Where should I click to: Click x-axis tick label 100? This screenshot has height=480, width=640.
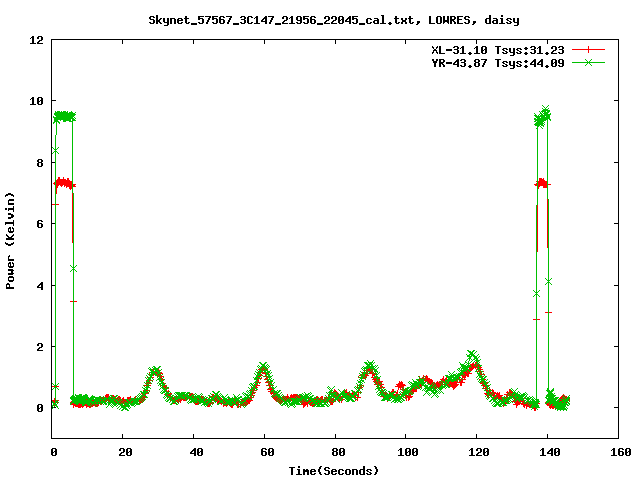[x=408, y=452]
